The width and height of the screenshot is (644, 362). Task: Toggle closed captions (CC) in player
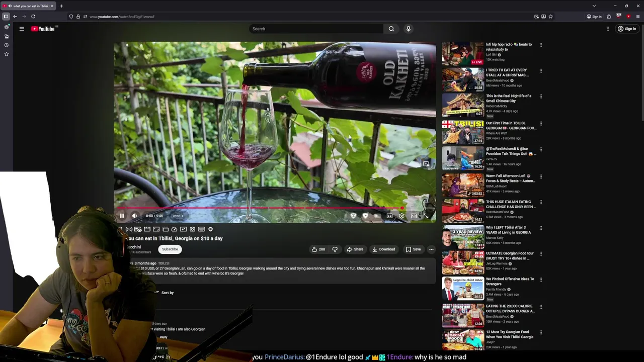click(x=389, y=216)
